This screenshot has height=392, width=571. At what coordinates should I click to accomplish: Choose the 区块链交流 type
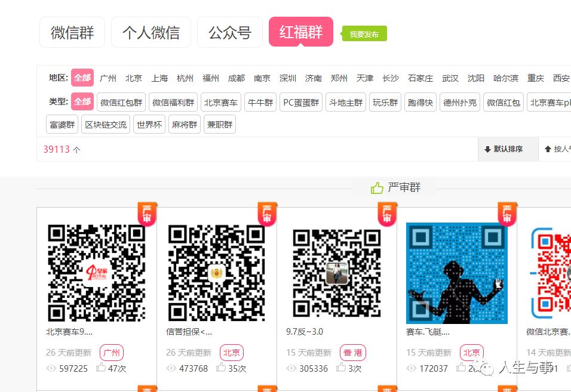[x=106, y=124]
